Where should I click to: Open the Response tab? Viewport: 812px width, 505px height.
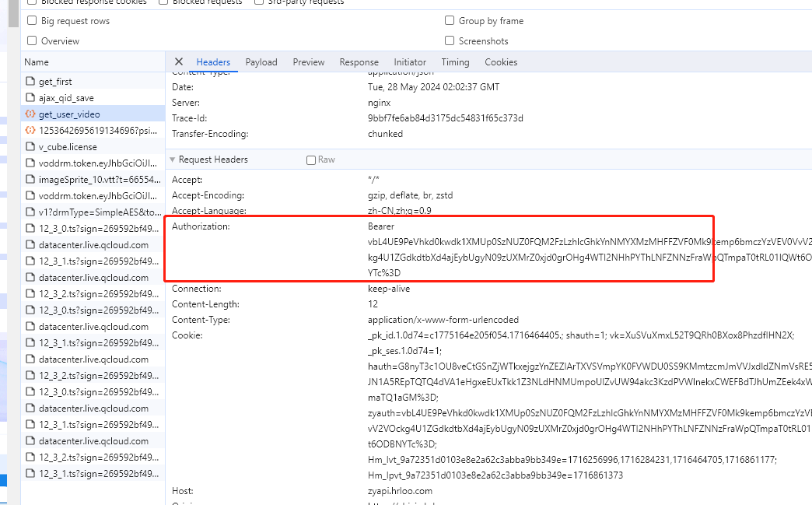[x=359, y=62]
